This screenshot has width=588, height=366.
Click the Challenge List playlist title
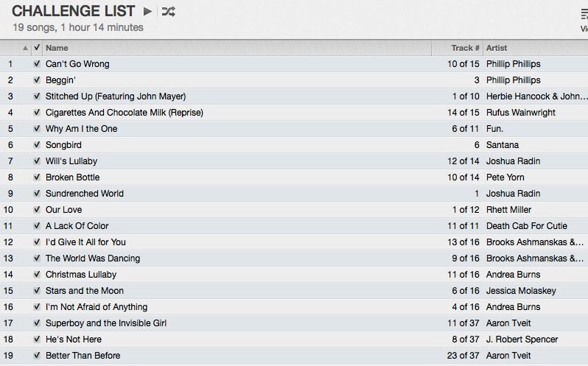pos(74,11)
